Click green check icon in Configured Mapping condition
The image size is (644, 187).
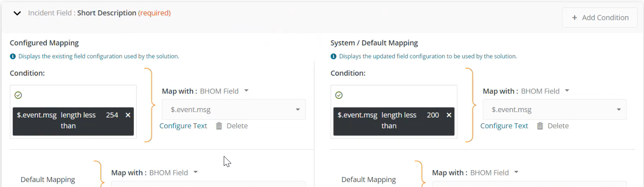pyautogui.click(x=18, y=95)
